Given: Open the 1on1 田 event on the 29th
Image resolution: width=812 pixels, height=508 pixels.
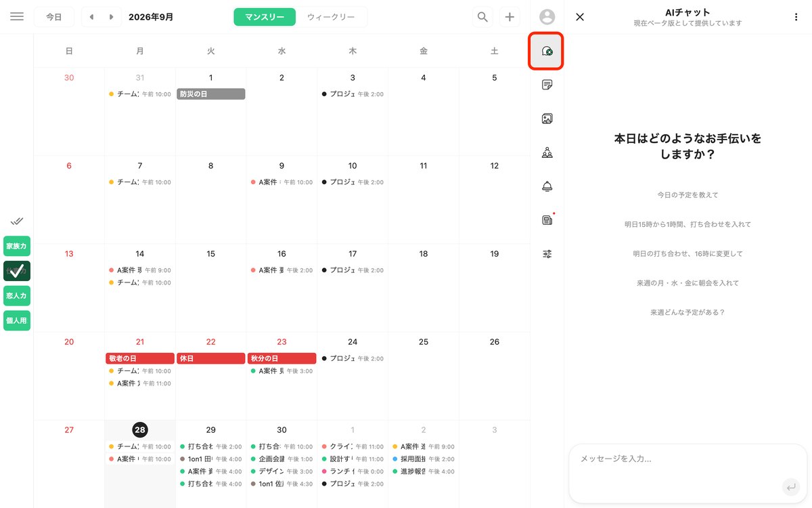Looking at the screenshot, I should point(210,459).
